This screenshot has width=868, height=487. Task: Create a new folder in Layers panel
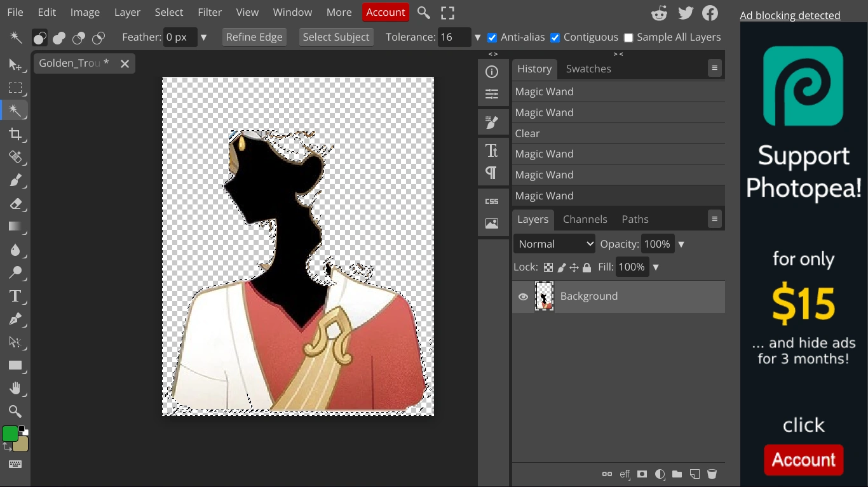(677, 474)
